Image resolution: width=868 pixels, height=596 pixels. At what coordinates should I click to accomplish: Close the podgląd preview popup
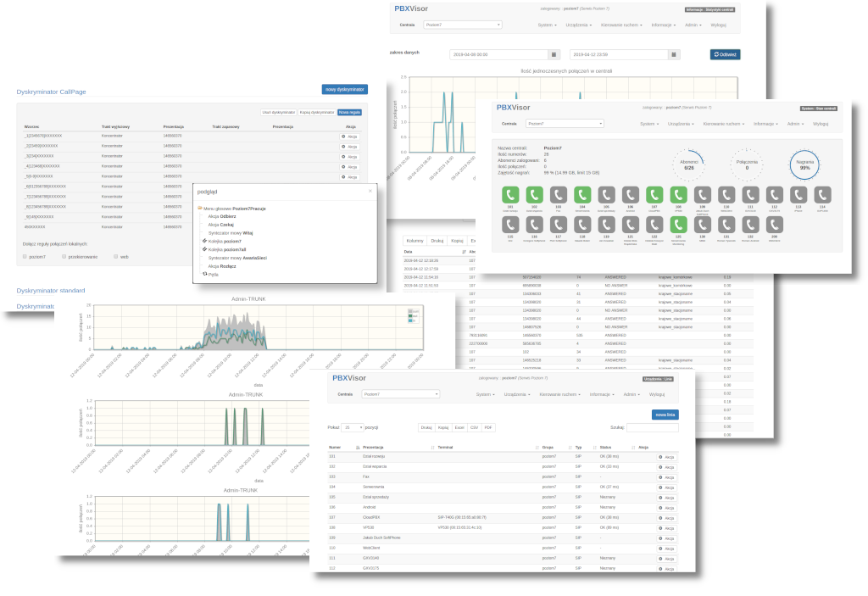point(370,191)
